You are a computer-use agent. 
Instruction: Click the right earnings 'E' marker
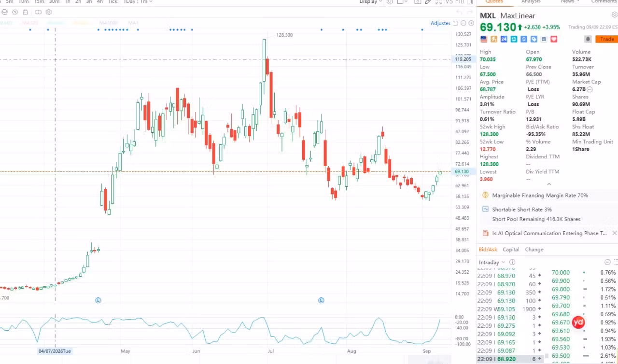(x=321, y=300)
